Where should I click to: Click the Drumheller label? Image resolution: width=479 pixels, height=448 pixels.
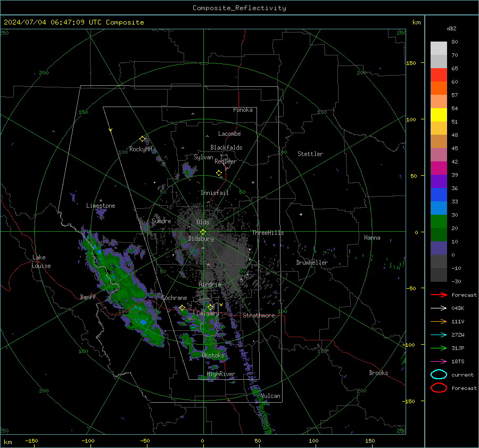pyautogui.click(x=312, y=263)
